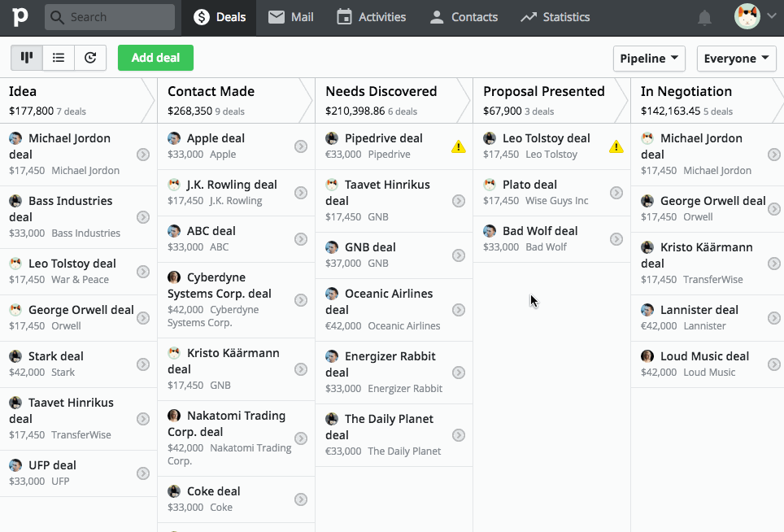Click activity arrow on The Daily Planet deal
Screen dimensions: 784x532
click(459, 435)
